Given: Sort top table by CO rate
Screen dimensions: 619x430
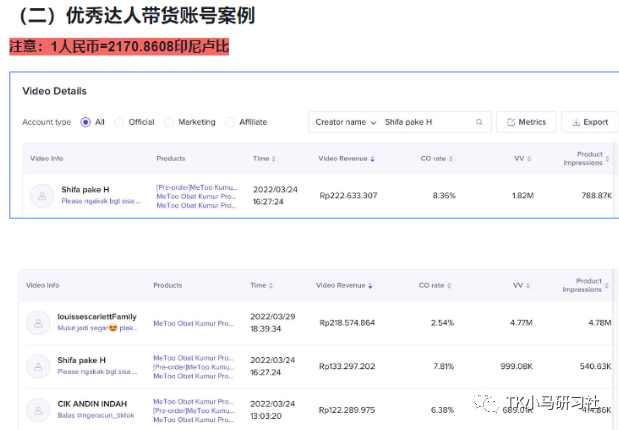Looking at the screenshot, I should [x=450, y=159].
